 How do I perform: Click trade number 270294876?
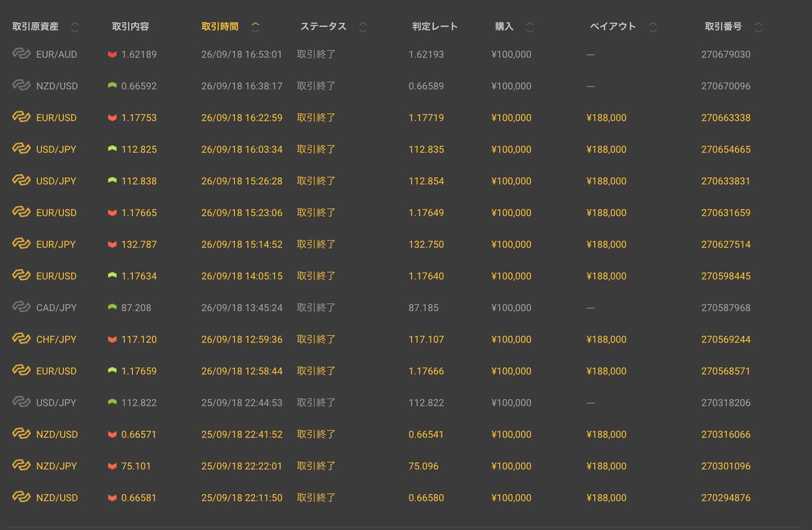(x=725, y=497)
